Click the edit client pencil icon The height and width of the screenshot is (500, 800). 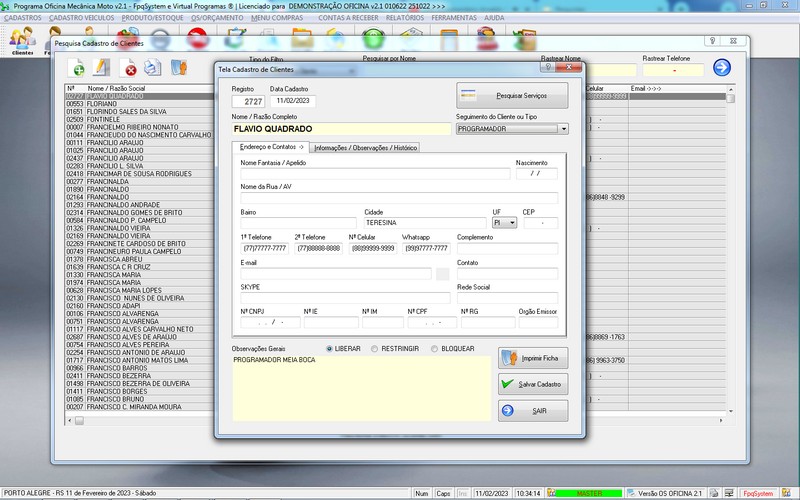point(101,68)
